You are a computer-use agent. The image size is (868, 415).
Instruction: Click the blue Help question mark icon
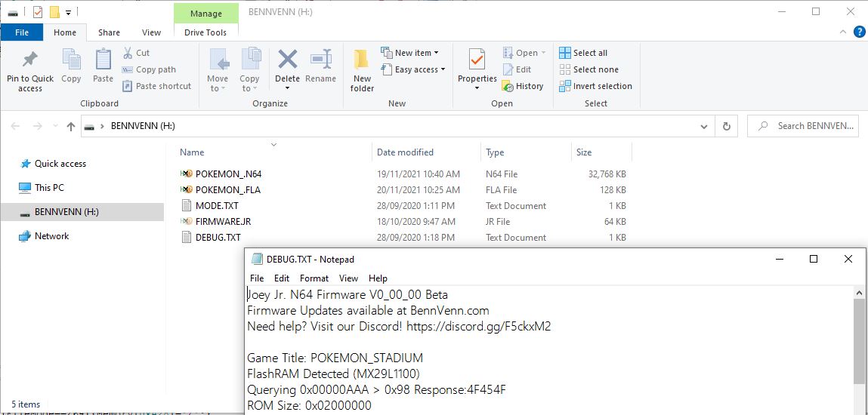point(859,32)
